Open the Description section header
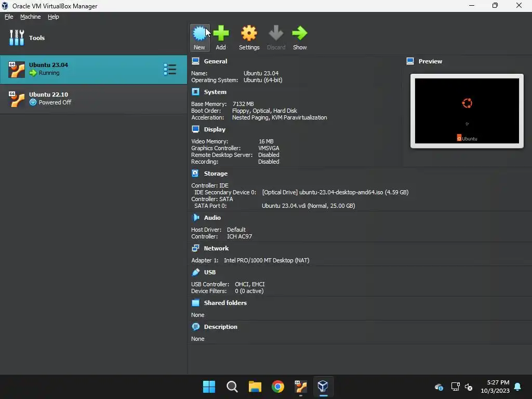This screenshot has width=532, height=399. pyautogui.click(x=220, y=327)
